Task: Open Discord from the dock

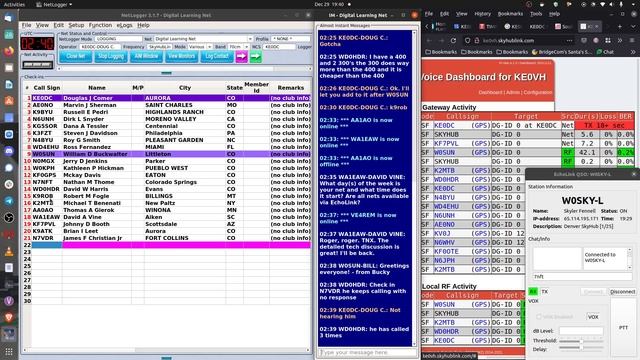Action: click(x=9, y=151)
